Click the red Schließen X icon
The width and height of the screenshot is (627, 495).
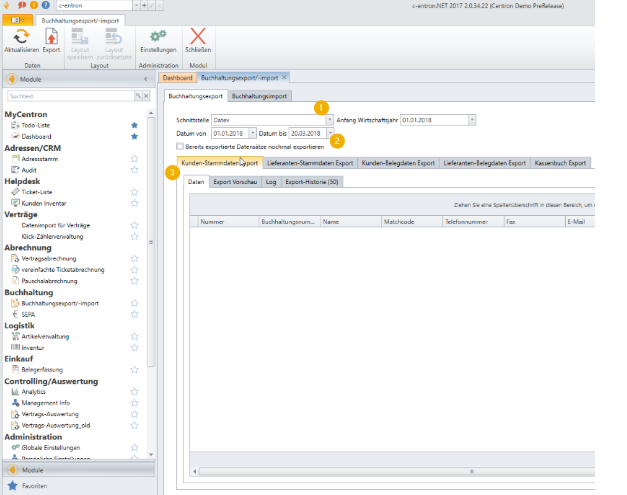(198, 36)
